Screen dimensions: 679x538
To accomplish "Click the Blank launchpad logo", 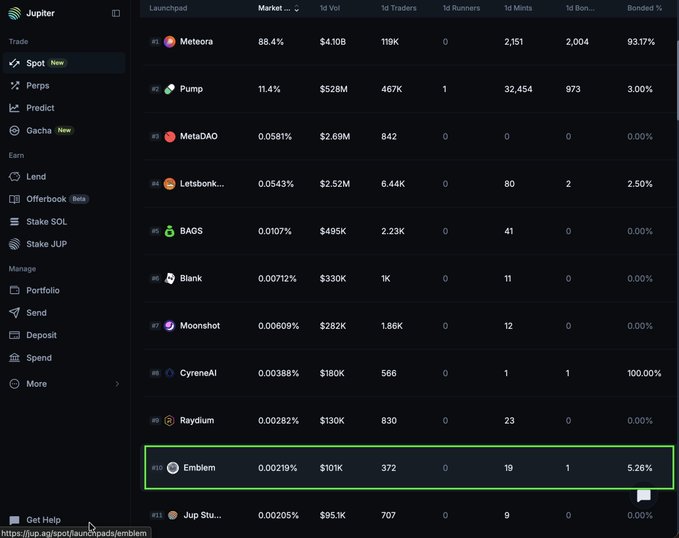I will coord(170,278).
